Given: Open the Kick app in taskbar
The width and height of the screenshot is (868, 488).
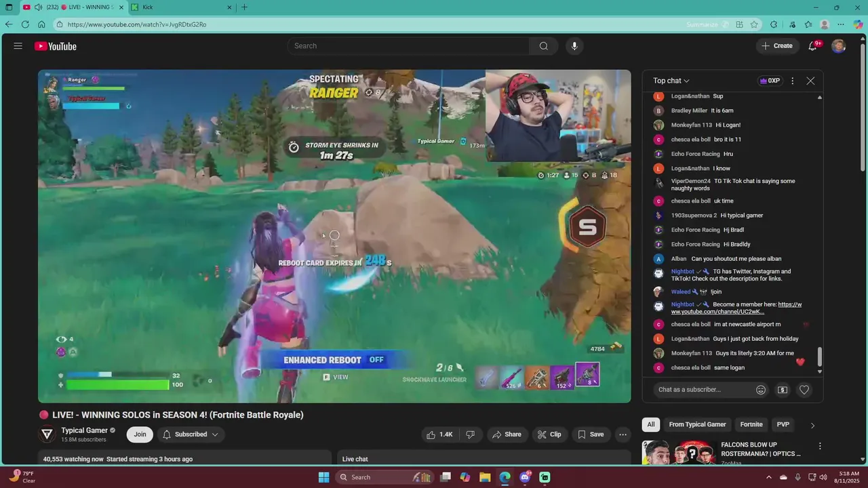Looking at the screenshot, I should coord(545,477).
